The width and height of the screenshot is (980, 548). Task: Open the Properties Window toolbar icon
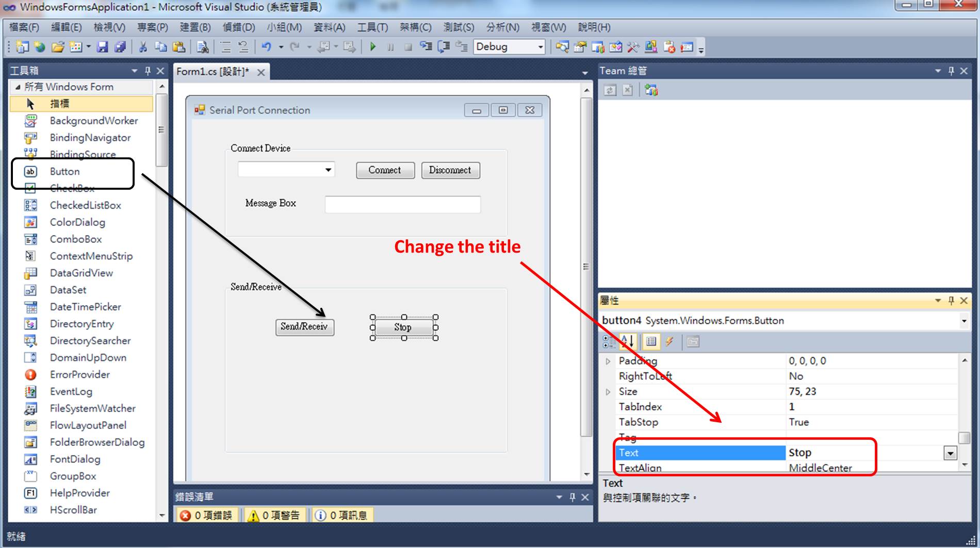click(x=580, y=47)
